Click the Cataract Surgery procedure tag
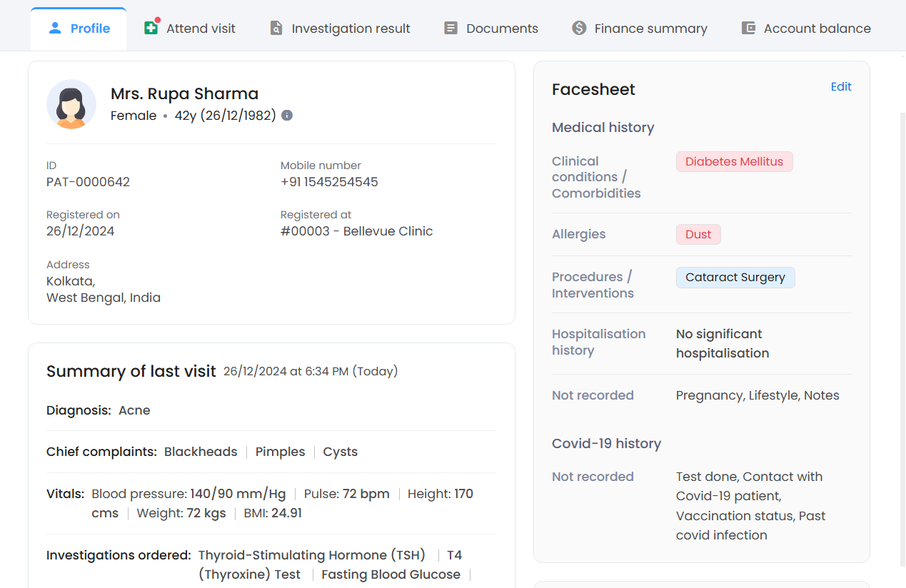This screenshot has height=588, width=906. (x=735, y=278)
